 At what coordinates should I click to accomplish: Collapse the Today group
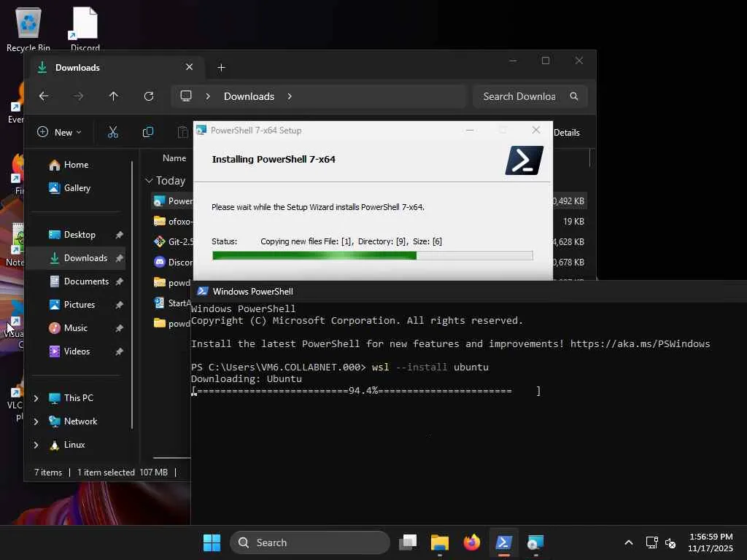pos(149,181)
